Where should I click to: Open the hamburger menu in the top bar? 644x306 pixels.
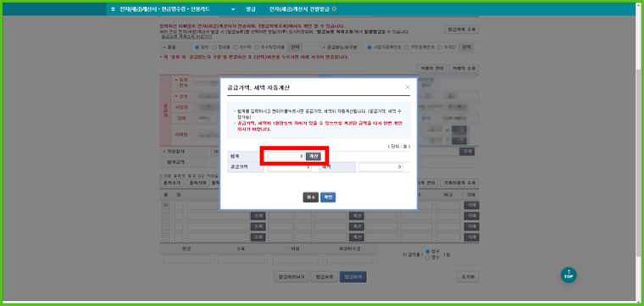113,9
